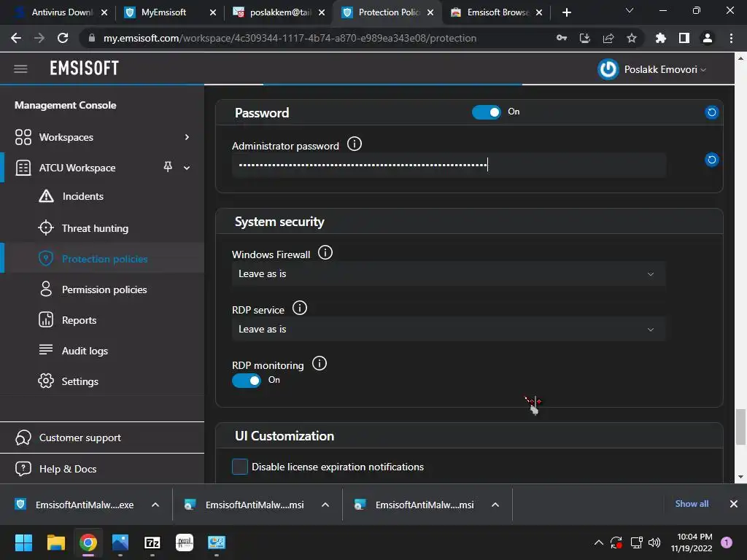Pin the ATCU Workspace
747x560 pixels.
coord(168,167)
